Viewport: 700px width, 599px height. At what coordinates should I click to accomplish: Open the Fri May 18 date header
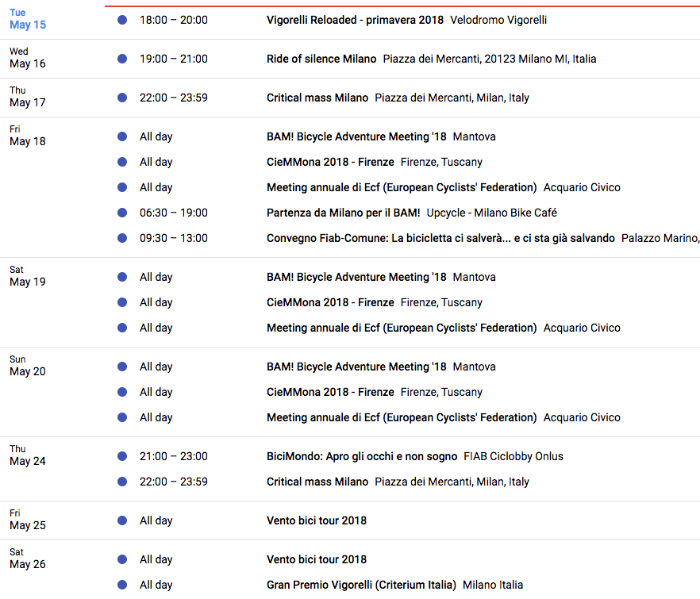(28, 136)
